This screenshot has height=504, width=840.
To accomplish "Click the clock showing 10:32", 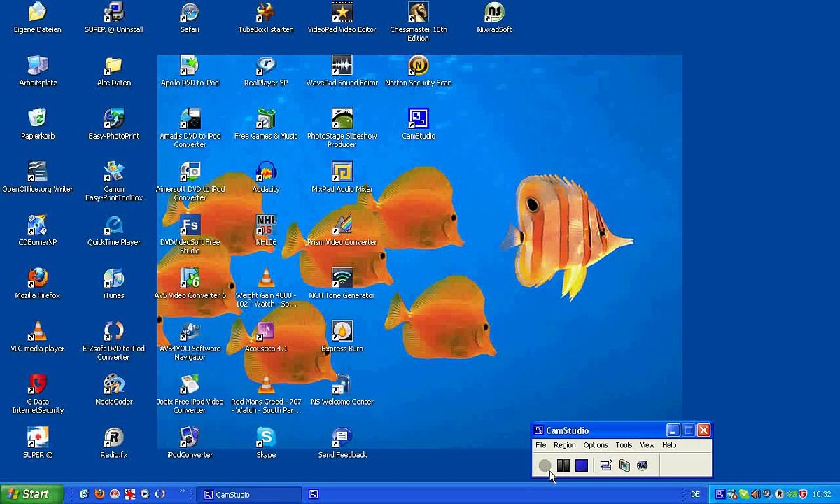I will 822,494.
